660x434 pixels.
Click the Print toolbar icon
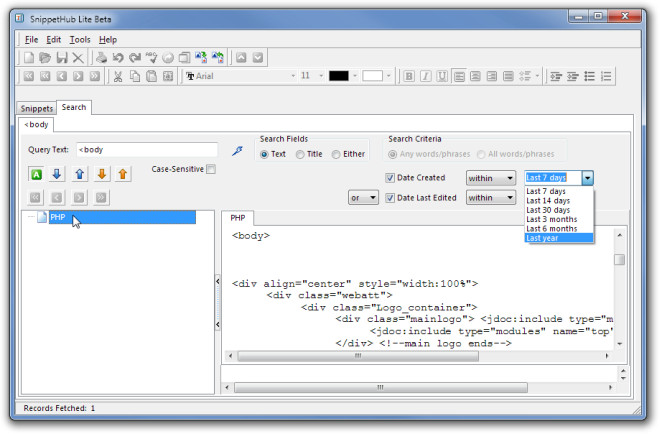tap(101, 58)
